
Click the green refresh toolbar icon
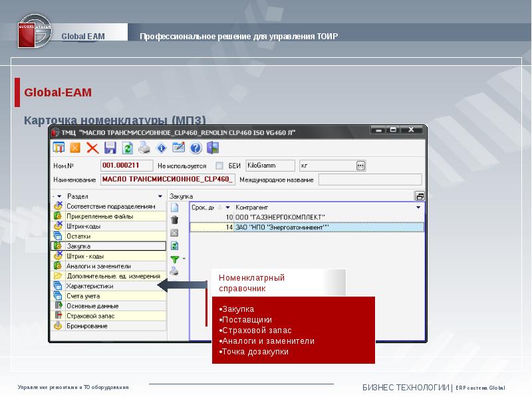point(128,148)
